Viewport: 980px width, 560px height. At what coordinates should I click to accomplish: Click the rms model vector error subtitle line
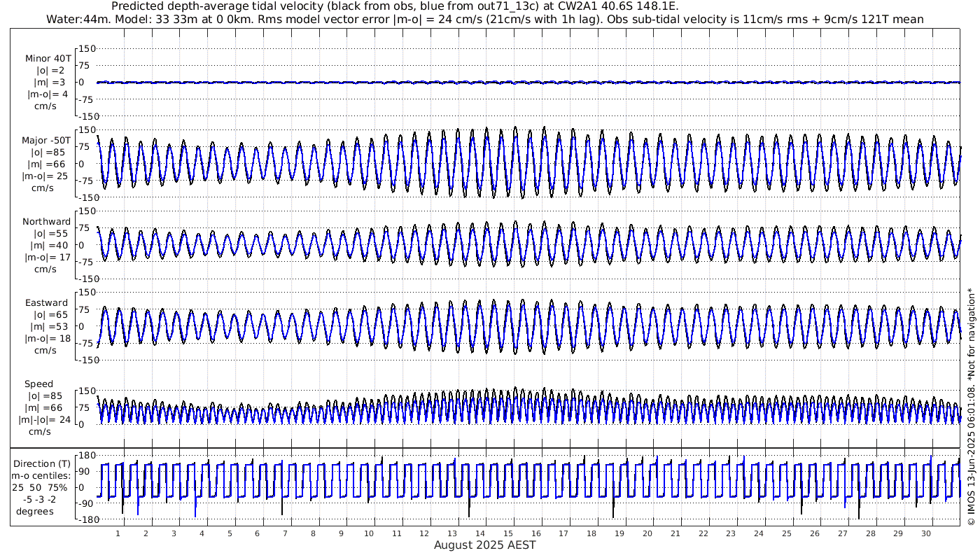[484, 19]
